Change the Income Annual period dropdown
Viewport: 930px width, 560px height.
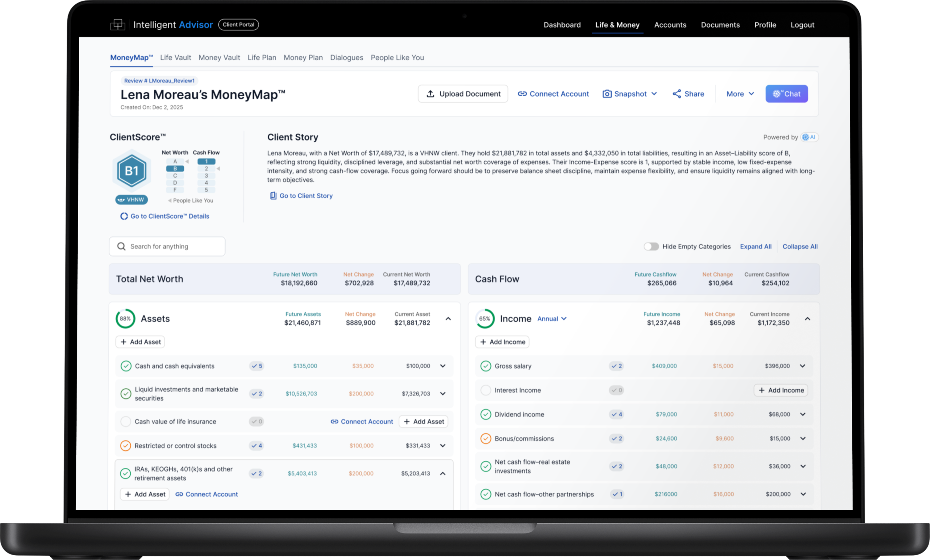point(551,319)
